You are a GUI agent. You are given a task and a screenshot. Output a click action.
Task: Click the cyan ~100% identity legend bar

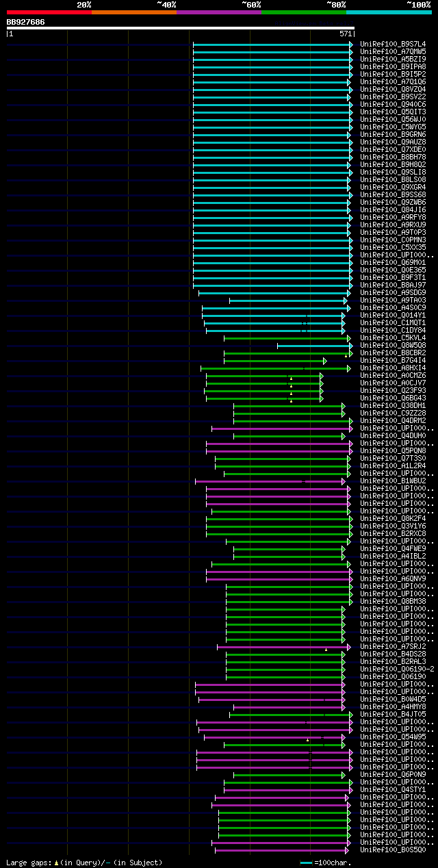coord(389,12)
